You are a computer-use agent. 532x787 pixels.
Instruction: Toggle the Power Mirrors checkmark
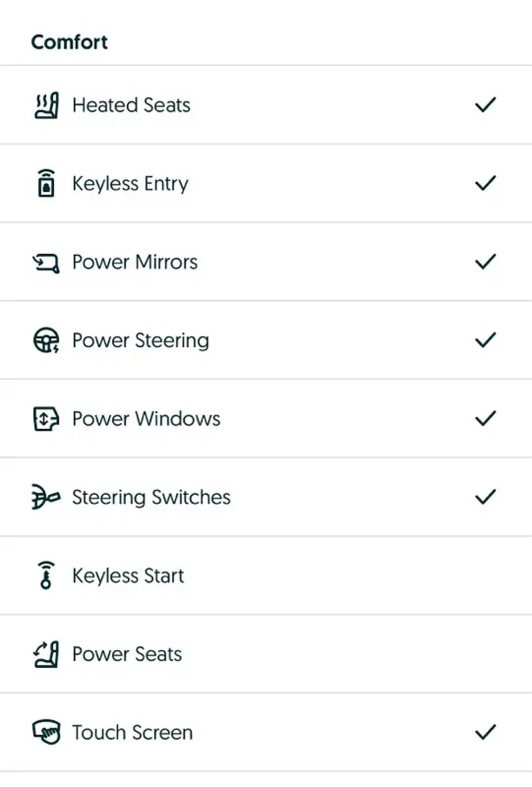[485, 262]
